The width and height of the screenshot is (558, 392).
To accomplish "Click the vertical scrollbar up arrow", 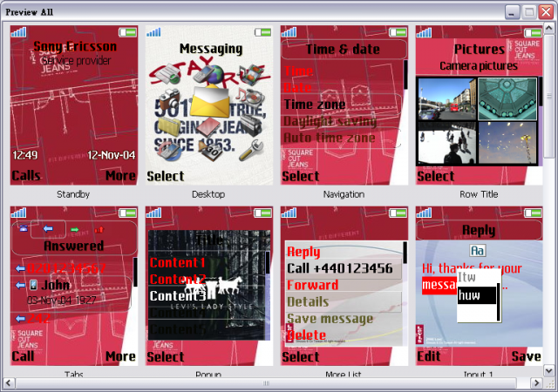I will tap(548, 27).
